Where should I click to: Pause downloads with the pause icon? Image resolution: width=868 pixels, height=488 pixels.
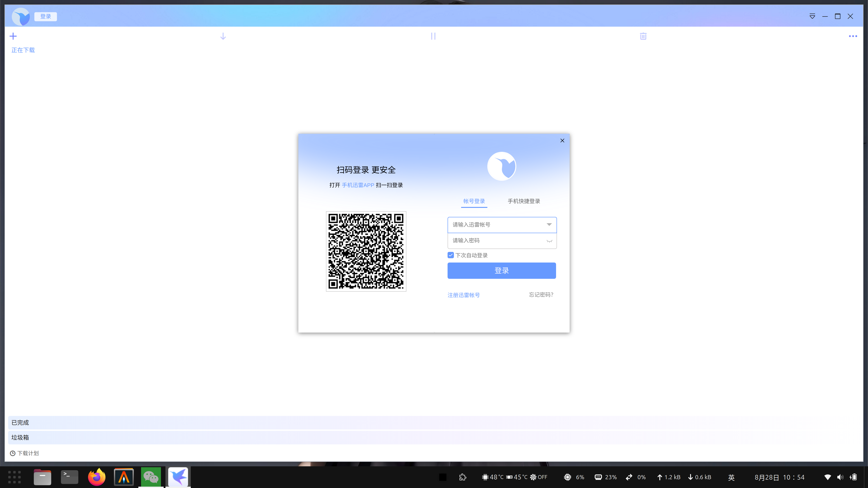coord(433,36)
